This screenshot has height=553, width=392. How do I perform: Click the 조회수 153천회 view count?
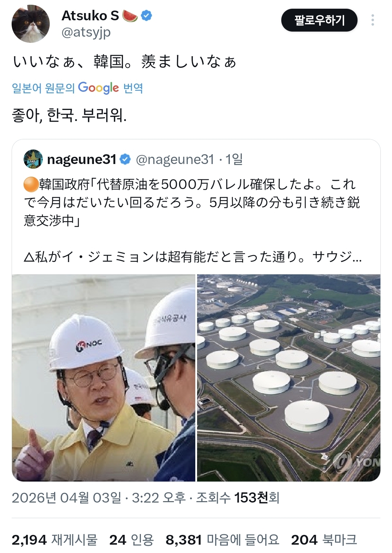tap(238, 497)
